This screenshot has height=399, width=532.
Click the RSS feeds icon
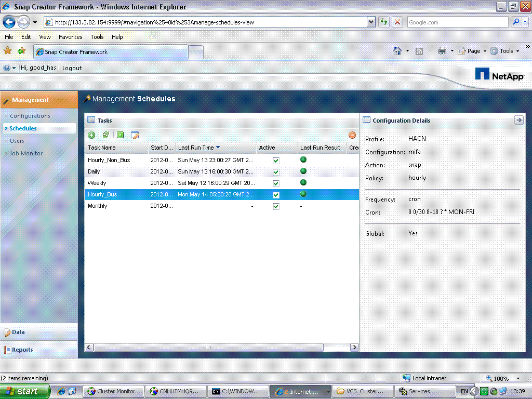419,51
